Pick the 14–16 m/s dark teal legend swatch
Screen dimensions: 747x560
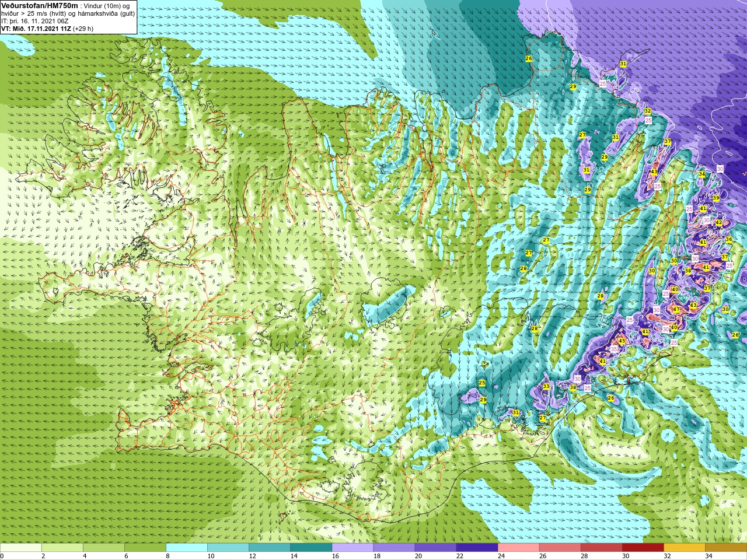pos(311,548)
